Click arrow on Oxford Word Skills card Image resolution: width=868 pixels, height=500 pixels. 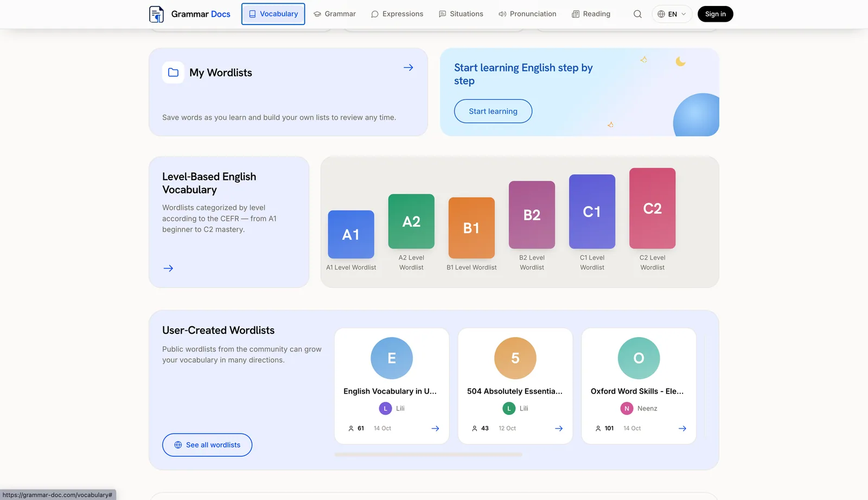coord(682,428)
